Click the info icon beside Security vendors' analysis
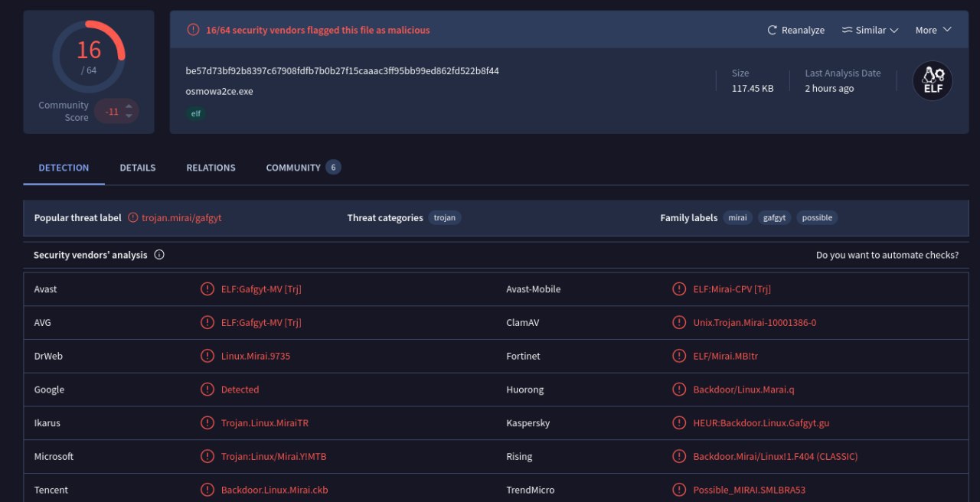The width and height of the screenshot is (980, 502). 159,255
